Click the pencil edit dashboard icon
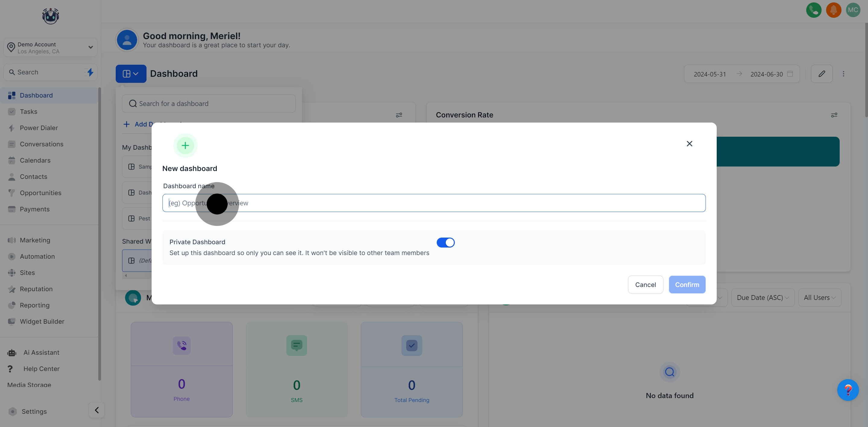Viewport: 868px width, 427px height. click(822, 74)
